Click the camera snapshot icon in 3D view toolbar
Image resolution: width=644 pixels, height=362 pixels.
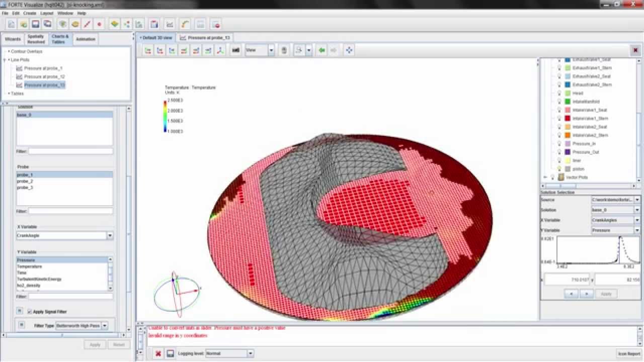[235, 50]
